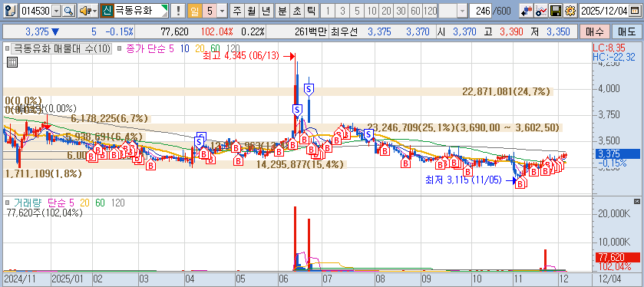This screenshot has width=644, height=287.
Task: Open stock search with the magnifier icon
Action: click(68, 11)
